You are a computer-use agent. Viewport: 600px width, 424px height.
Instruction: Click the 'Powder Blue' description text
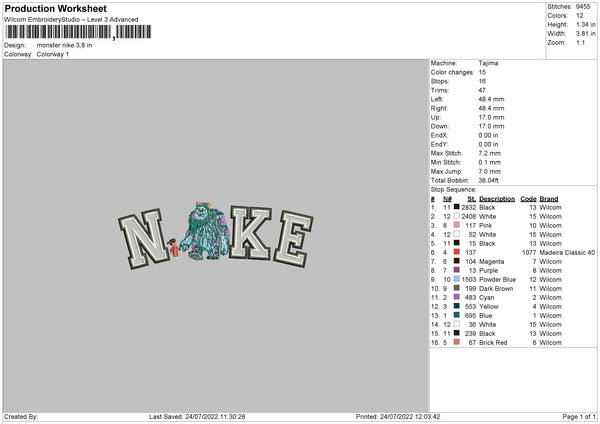[497, 279]
